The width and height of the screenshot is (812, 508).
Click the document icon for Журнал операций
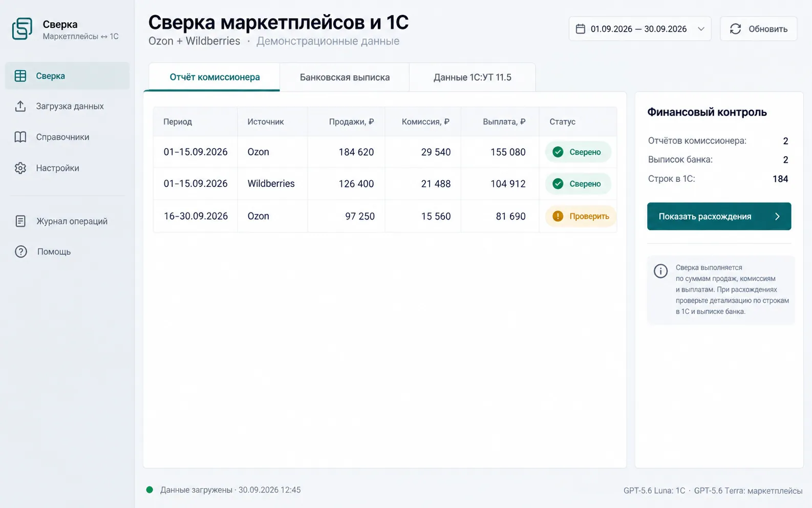tap(20, 221)
